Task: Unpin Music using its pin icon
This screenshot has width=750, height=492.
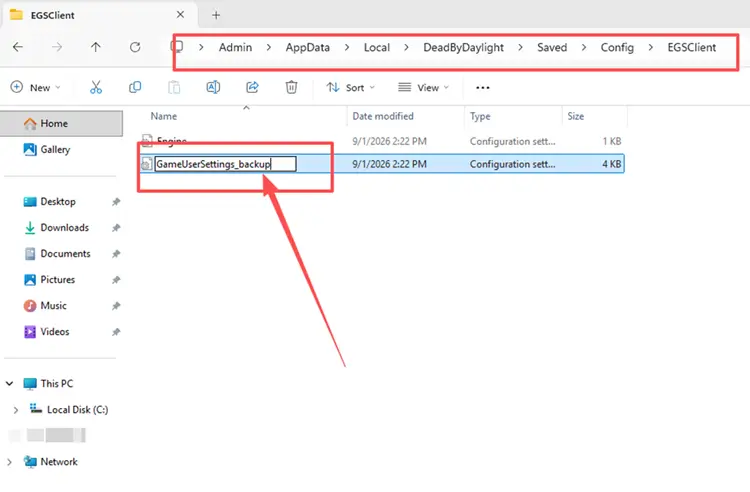Action: (116, 306)
